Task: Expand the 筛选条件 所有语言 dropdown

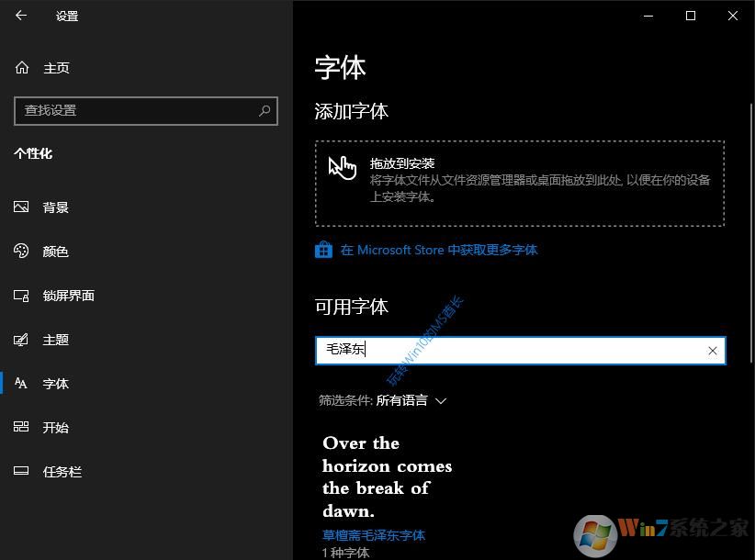Action: pos(383,400)
